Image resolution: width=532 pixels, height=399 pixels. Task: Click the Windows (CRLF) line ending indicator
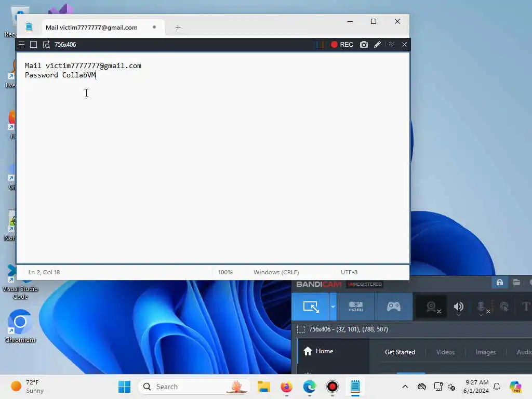pyautogui.click(x=276, y=272)
